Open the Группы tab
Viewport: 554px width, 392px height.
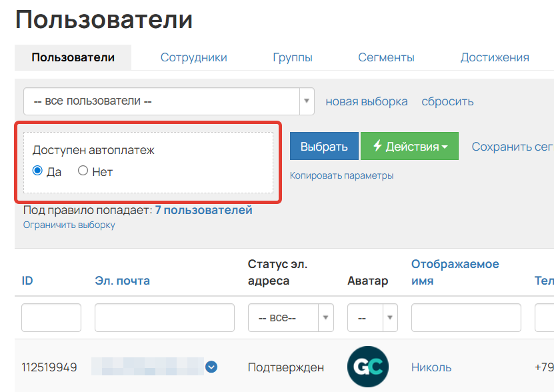[293, 57]
